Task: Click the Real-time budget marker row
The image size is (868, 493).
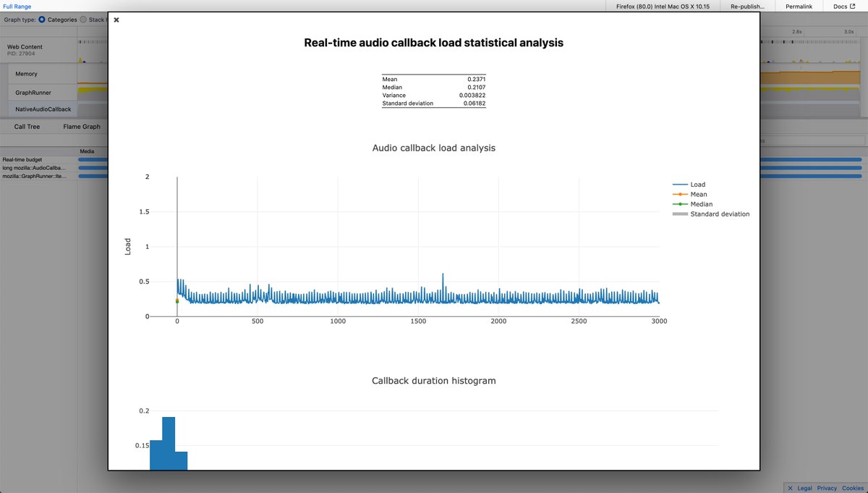Action: click(39, 159)
